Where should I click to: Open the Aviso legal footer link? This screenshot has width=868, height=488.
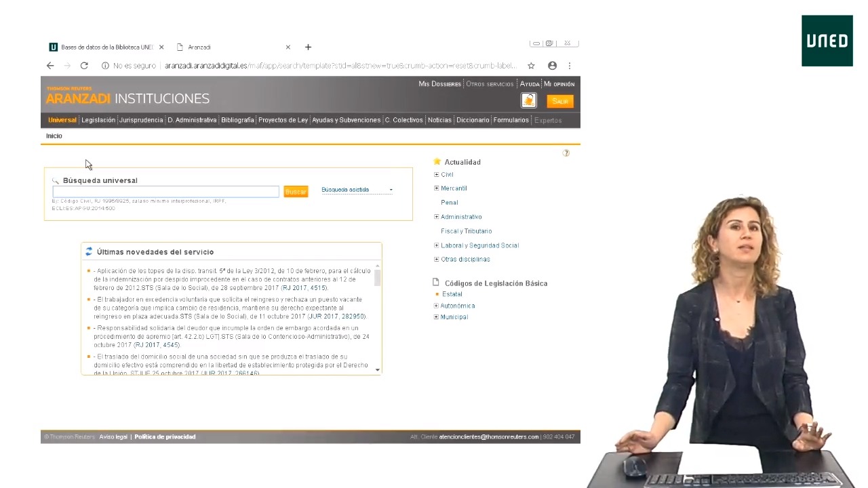(113, 437)
